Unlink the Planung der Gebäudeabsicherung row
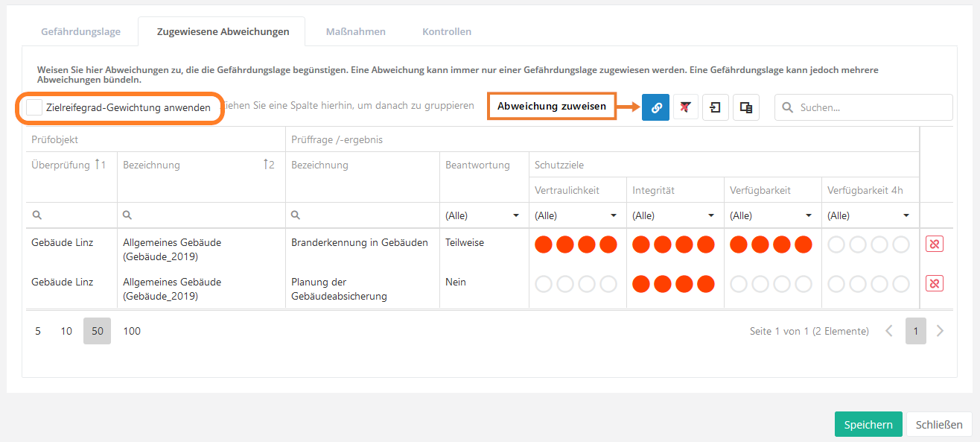The width and height of the screenshot is (980, 442). [x=934, y=283]
